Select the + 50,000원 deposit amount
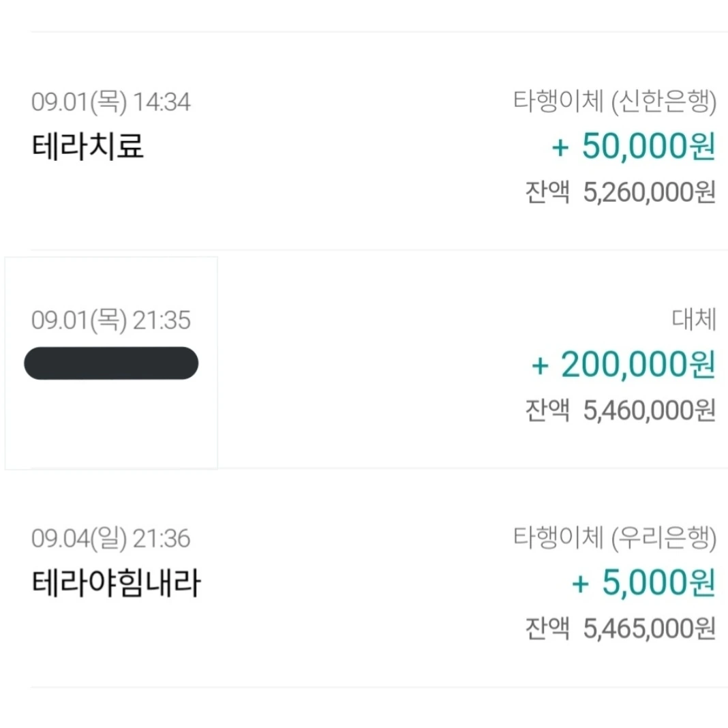 tap(633, 147)
